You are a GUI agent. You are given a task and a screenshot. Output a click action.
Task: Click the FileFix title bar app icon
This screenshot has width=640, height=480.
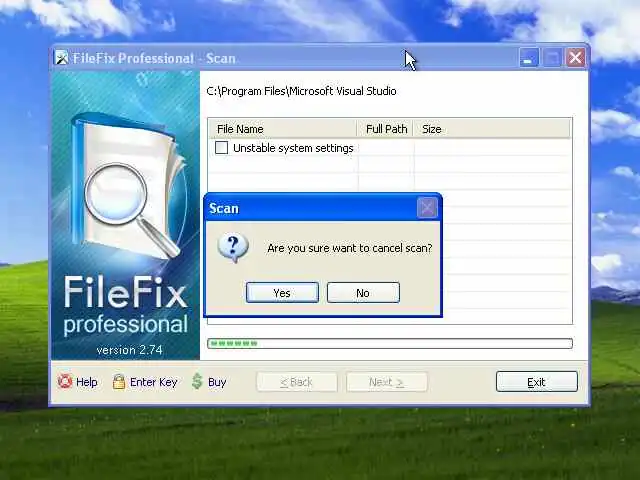coord(62,58)
